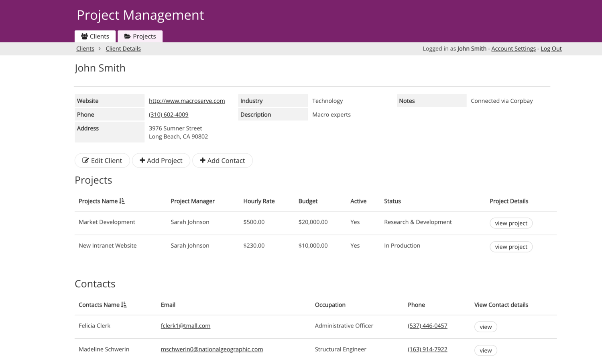602x364 pixels.
Task: Click the people icon in the Clients tab
Action: pos(84,36)
